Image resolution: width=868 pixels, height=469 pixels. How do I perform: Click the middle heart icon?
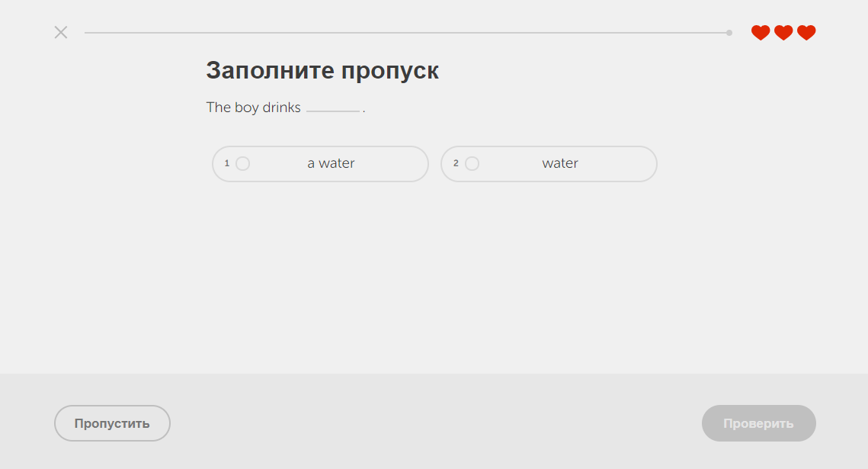[783, 33]
